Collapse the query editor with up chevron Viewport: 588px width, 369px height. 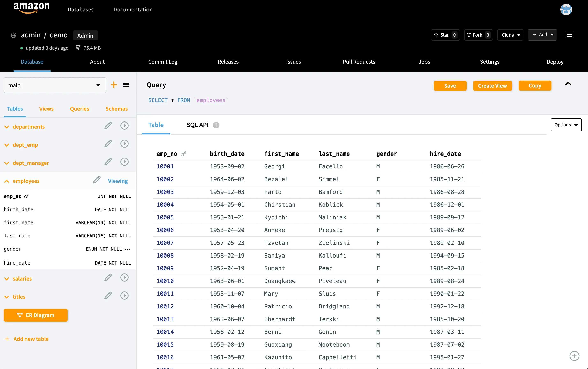point(568,84)
